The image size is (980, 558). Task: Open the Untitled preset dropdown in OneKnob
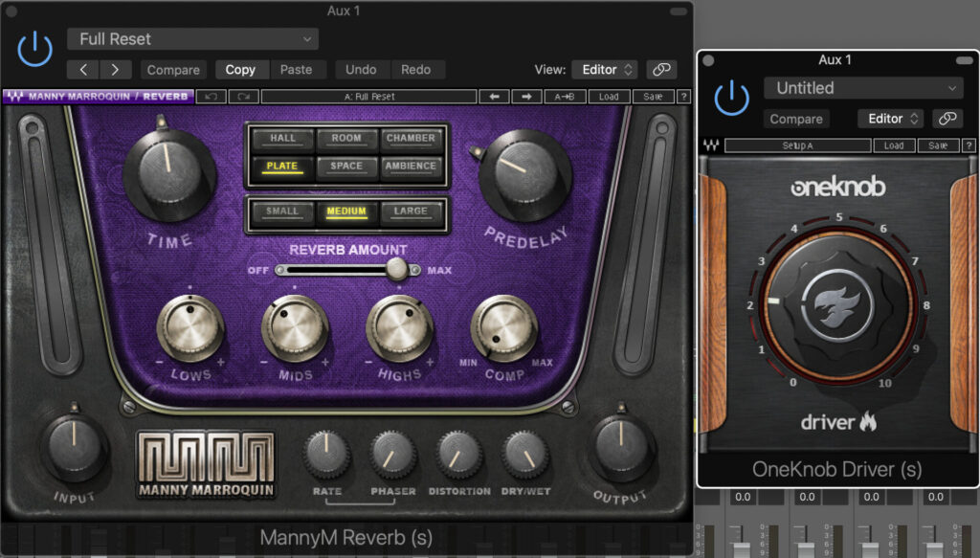coord(863,87)
